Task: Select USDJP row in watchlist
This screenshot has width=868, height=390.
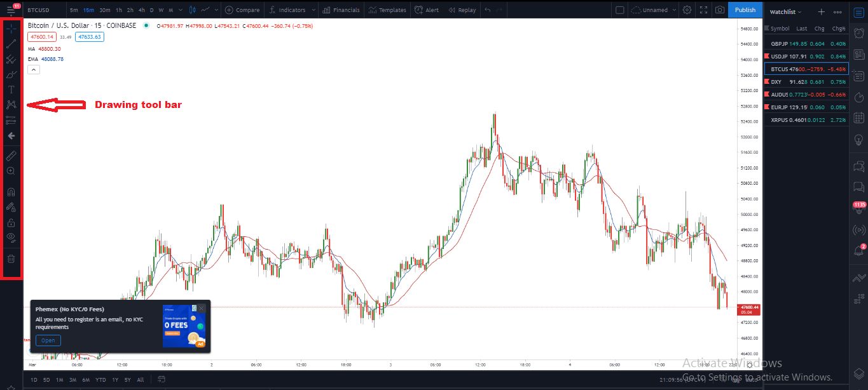Action: pos(806,57)
